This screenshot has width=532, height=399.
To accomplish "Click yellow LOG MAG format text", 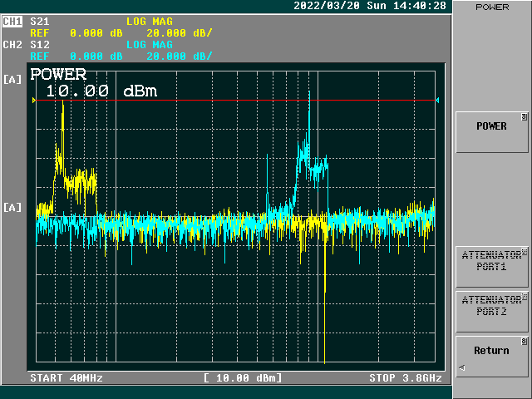I will (x=150, y=22).
